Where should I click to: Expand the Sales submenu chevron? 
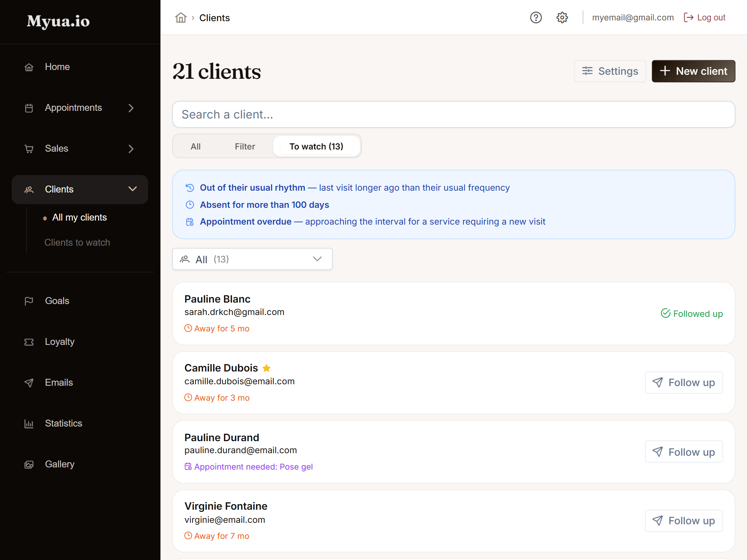pyautogui.click(x=131, y=149)
